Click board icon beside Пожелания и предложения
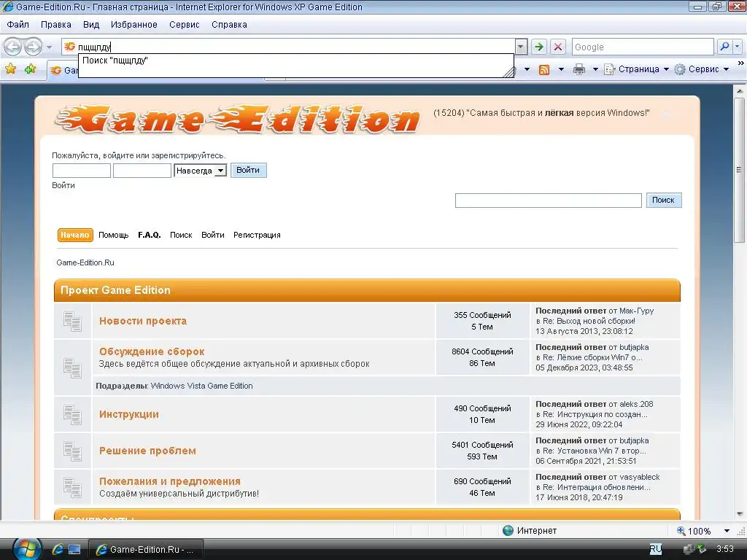 pos(72,488)
